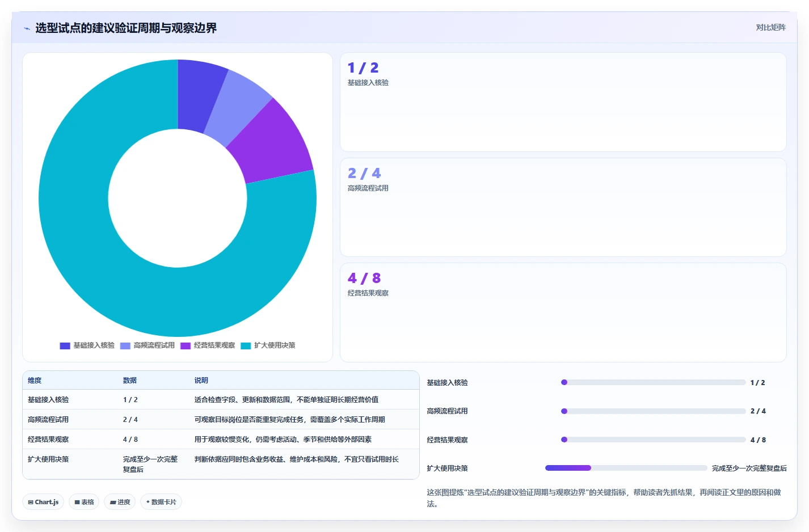The width and height of the screenshot is (809, 532).
Task: Click the 说明 column header
Action: 201,381
